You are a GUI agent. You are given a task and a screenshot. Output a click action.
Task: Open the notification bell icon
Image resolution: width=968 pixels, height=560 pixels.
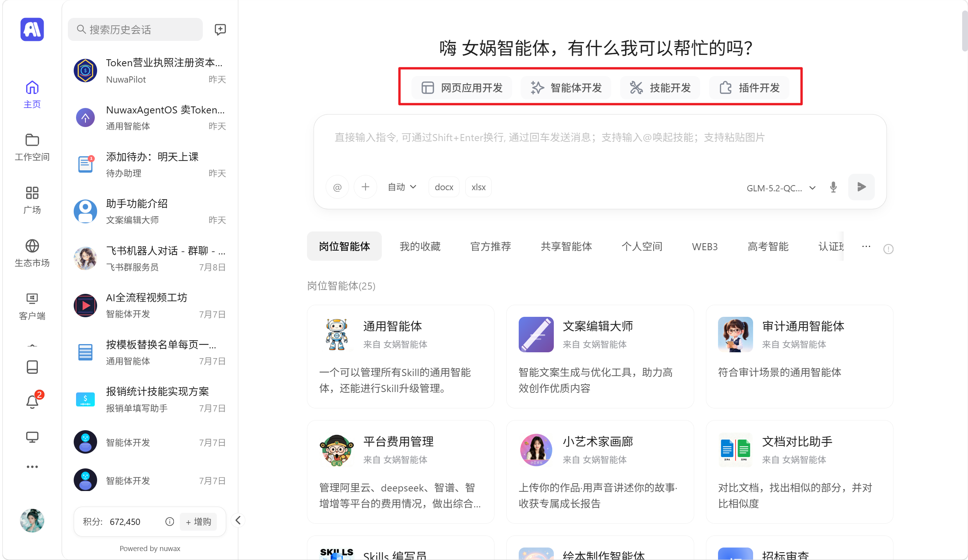click(32, 401)
